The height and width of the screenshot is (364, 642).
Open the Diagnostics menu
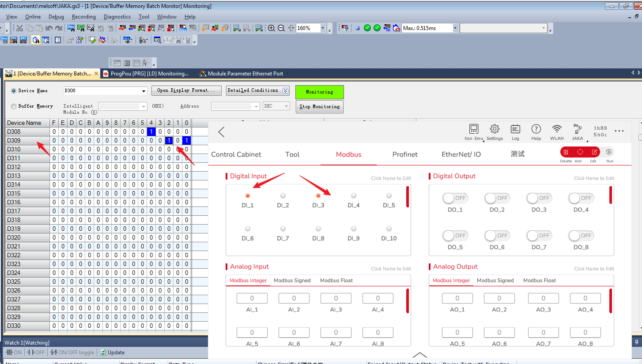(x=117, y=17)
